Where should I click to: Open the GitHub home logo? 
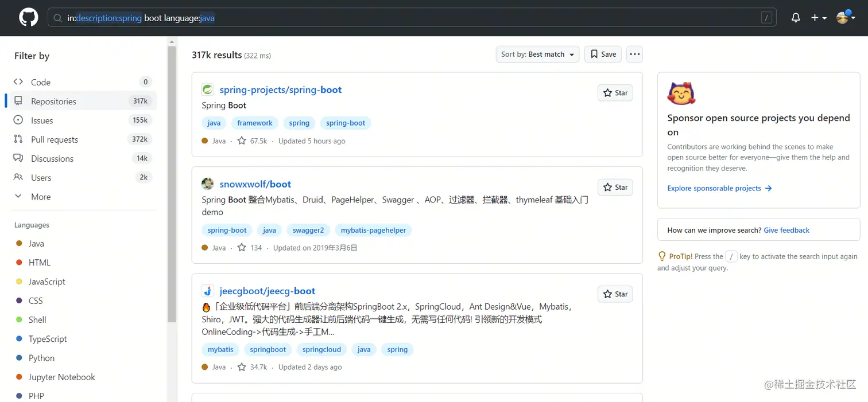(x=28, y=18)
